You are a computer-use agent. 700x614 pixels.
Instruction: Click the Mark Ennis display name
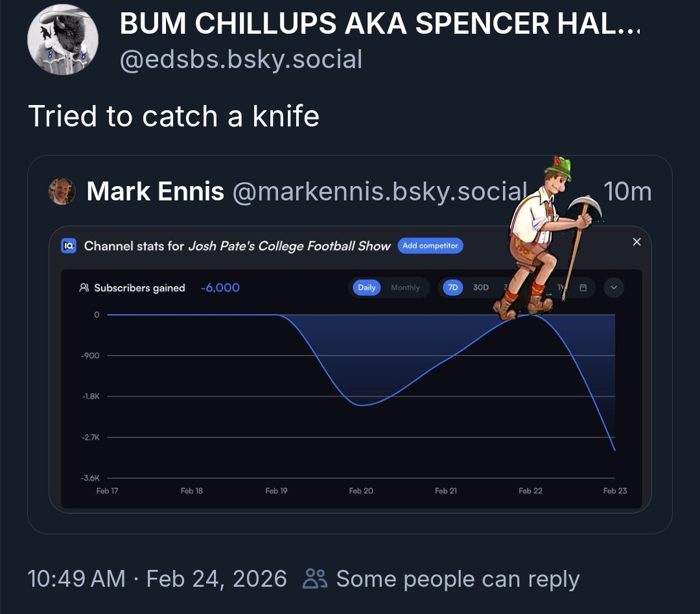click(x=156, y=191)
